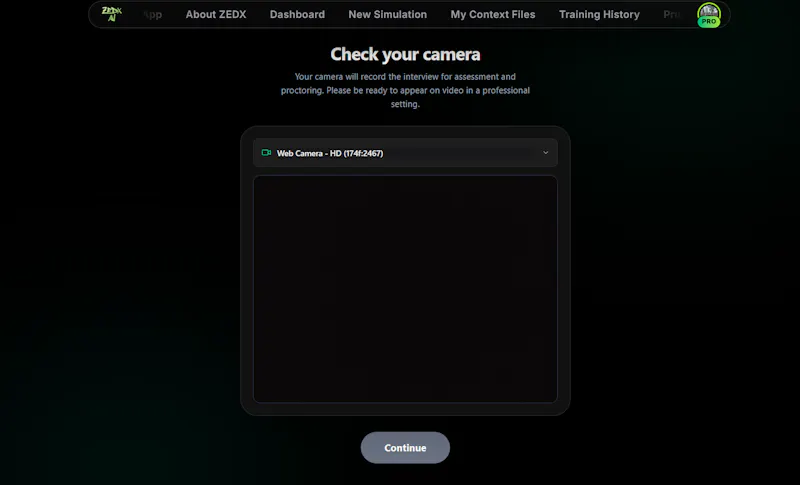
Task: Expand the camera dropdown chevron
Action: click(x=545, y=152)
